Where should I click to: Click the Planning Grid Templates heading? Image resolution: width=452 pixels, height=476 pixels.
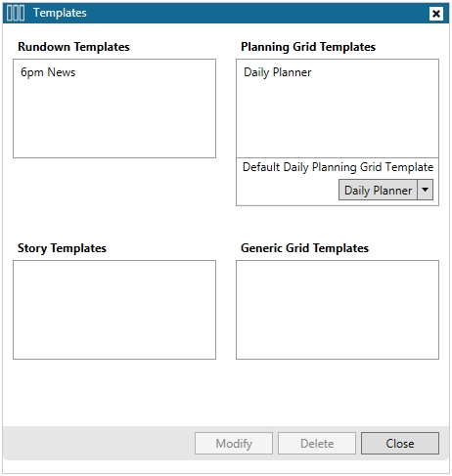point(308,47)
